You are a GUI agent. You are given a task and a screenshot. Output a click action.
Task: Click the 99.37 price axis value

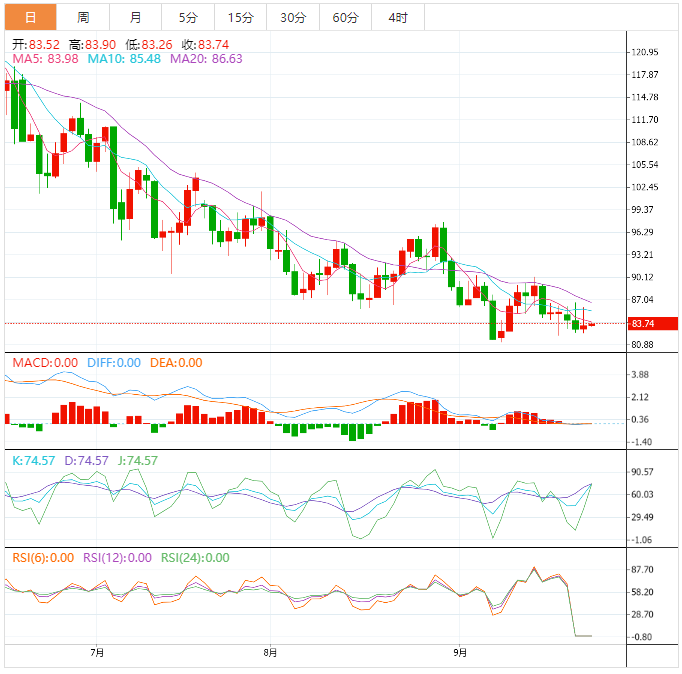(642, 210)
